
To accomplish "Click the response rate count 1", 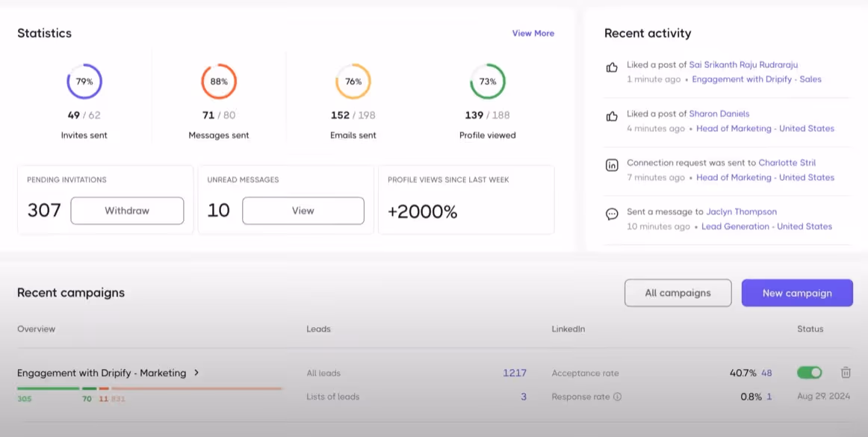I will click(769, 397).
